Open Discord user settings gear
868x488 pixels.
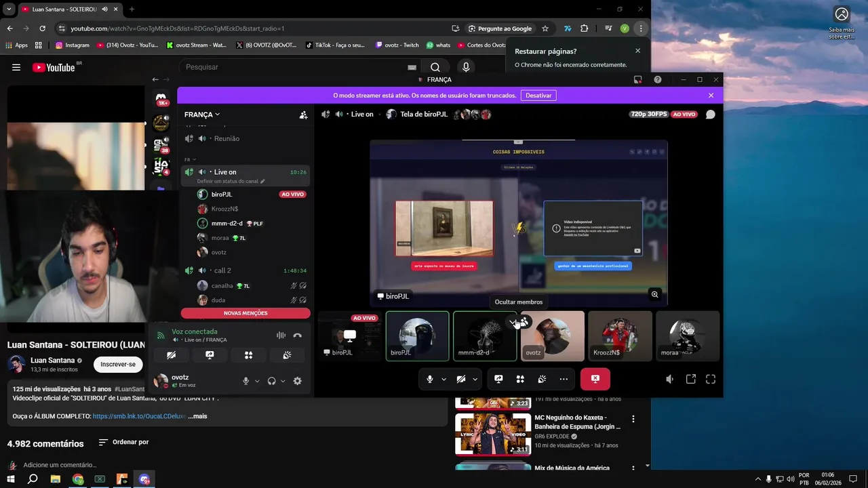pyautogui.click(x=297, y=381)
